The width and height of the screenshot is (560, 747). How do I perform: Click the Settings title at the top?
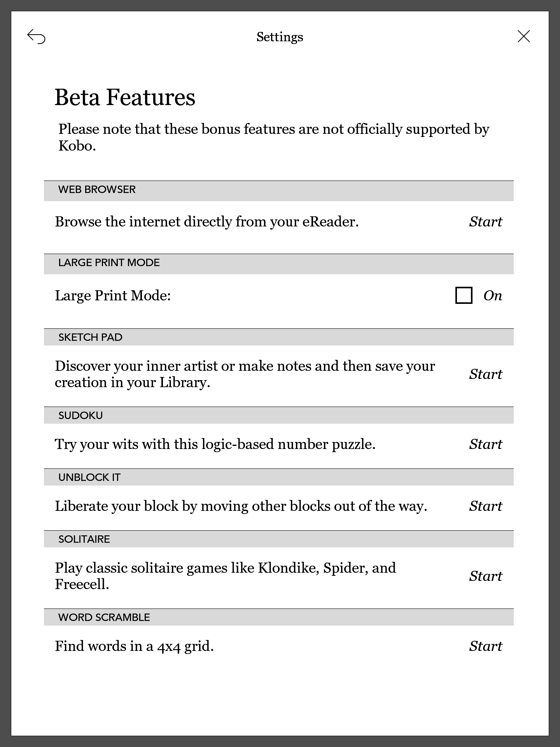pos(280,37)
